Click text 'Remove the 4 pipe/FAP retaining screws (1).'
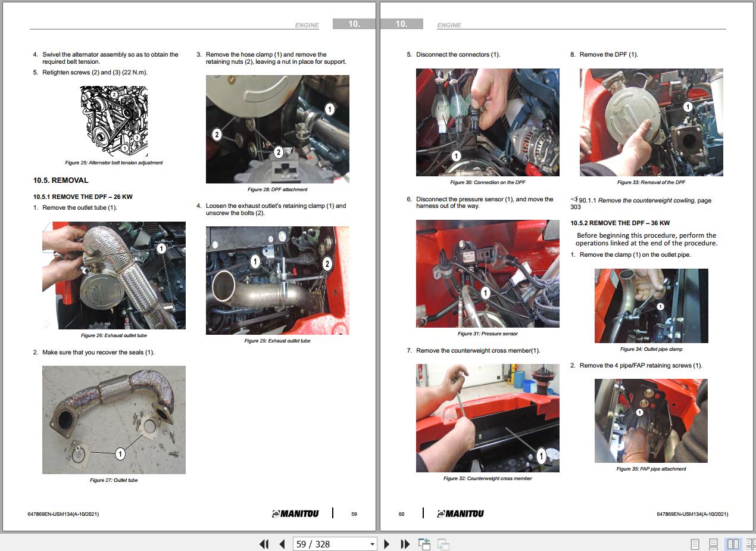This screenshot has width=756, height=551. (641, 366)
